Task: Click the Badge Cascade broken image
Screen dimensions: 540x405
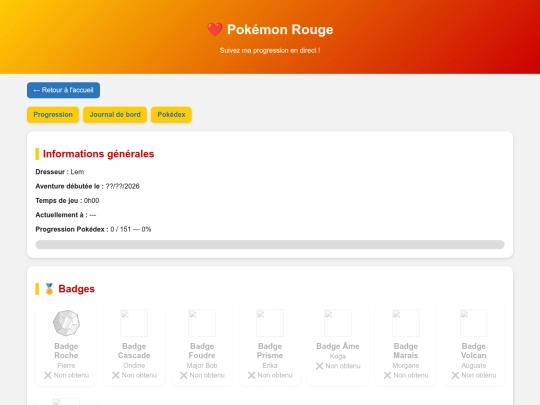Action: point(134,323)
